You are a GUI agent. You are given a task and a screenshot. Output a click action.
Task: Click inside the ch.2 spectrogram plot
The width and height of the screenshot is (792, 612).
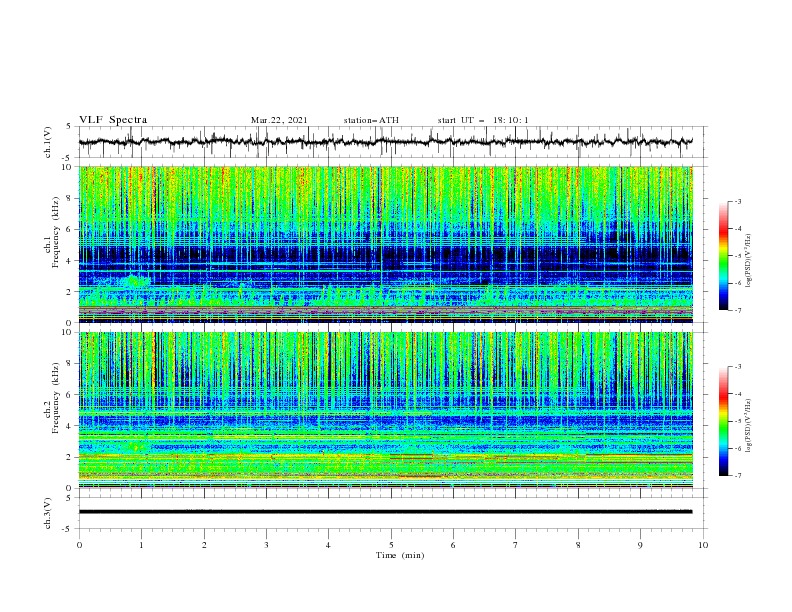point(386,410)
